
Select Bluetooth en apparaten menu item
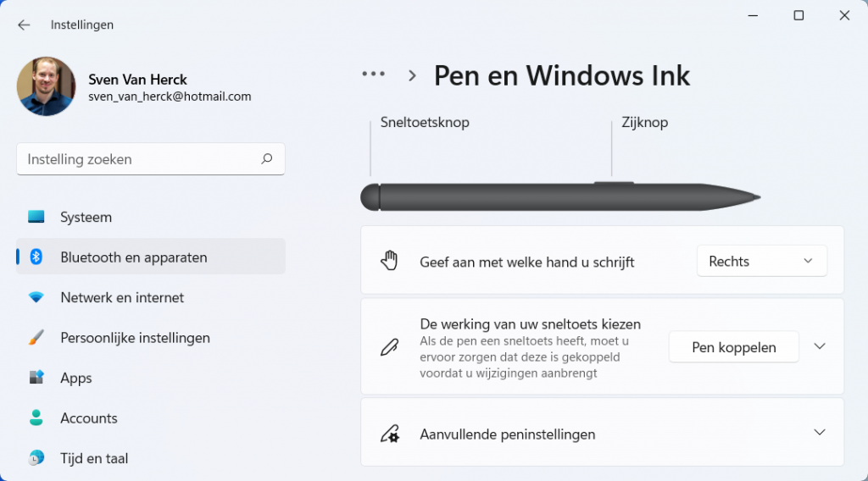point(151,257)
